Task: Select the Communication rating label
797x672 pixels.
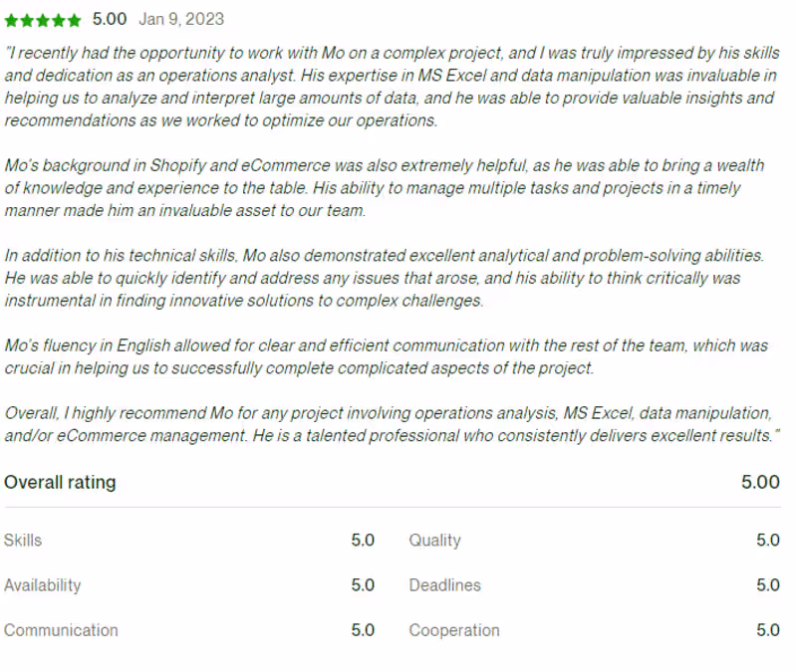Action: pos(61,630)
